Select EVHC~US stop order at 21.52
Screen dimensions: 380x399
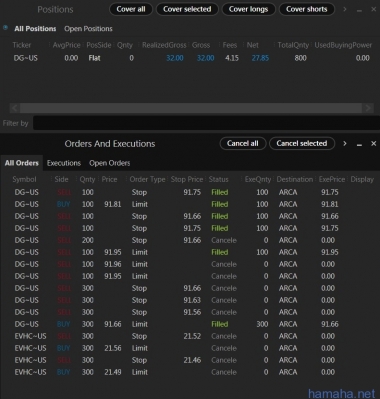pos(190,336)
